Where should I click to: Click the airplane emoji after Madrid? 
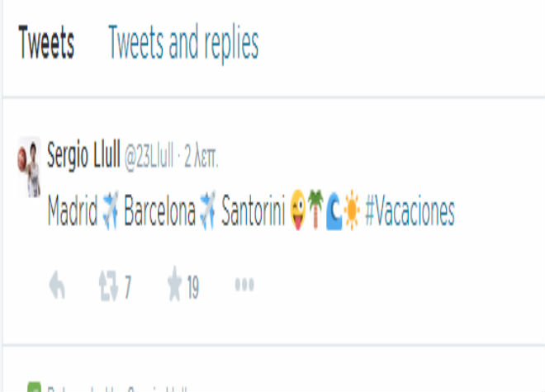(111, 210)
